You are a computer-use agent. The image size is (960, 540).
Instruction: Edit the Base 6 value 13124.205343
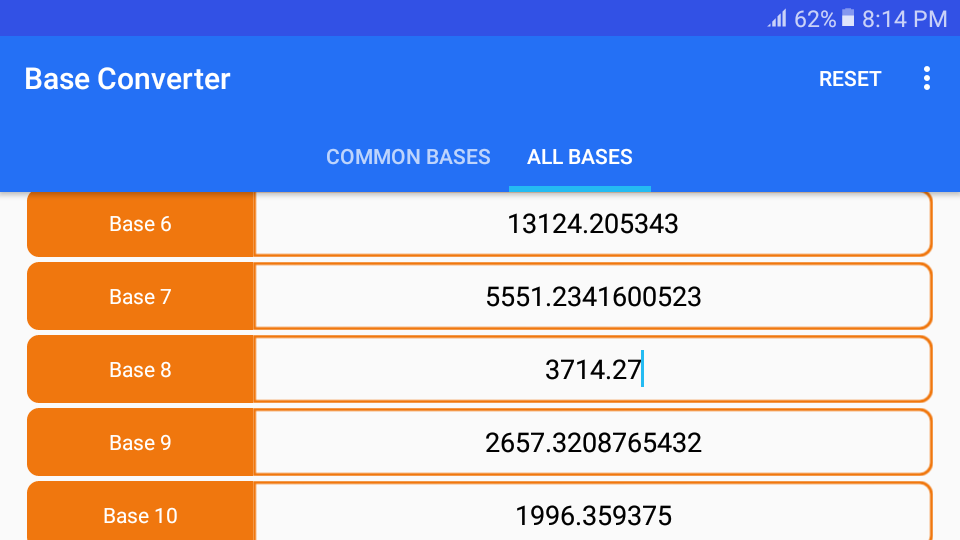tap(593, 223)
